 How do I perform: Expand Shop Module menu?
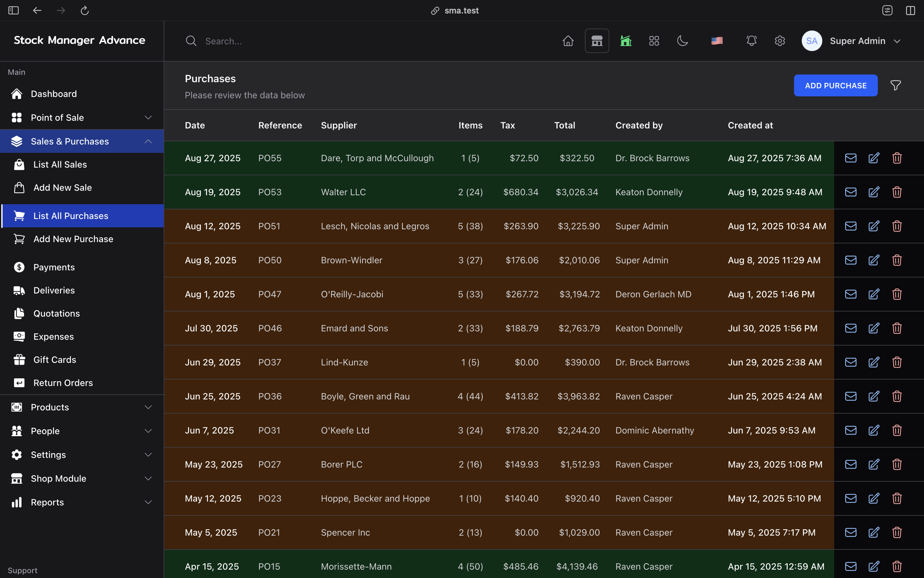82,478
